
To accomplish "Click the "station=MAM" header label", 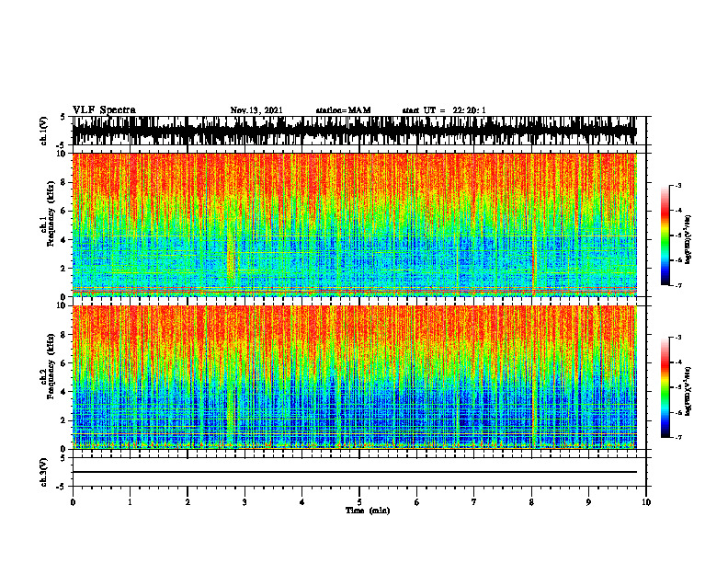I will pyautogui.click(x=343, y=110).
